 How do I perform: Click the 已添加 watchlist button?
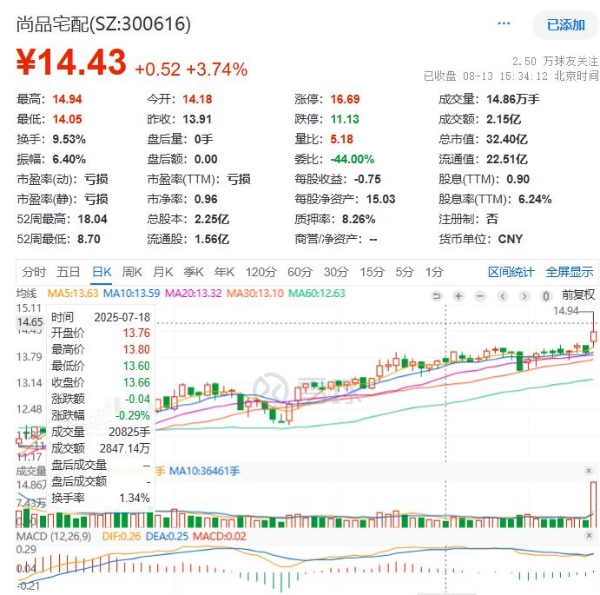[x=566, y=25]
